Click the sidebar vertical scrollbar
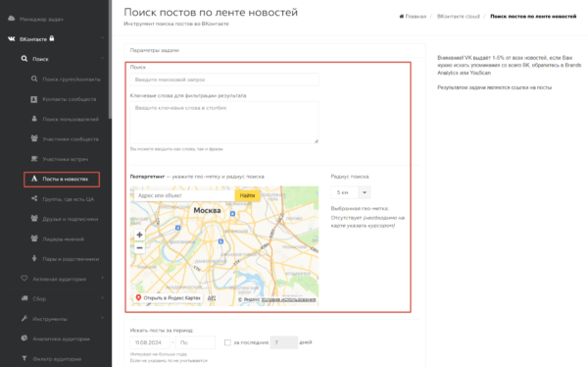The height and width of the screenshot is (367, 588). pyautogui.click(x=110, y=60)
